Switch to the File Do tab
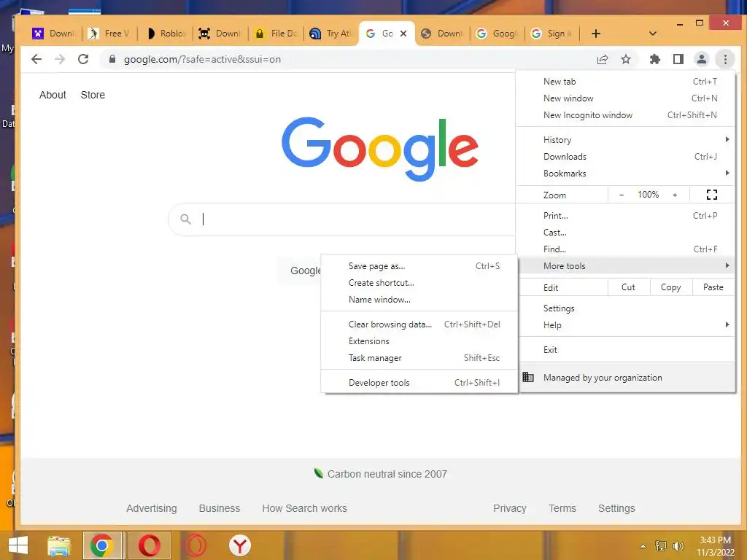Screen dimensions: 747x560 click(x=276, y=34)
